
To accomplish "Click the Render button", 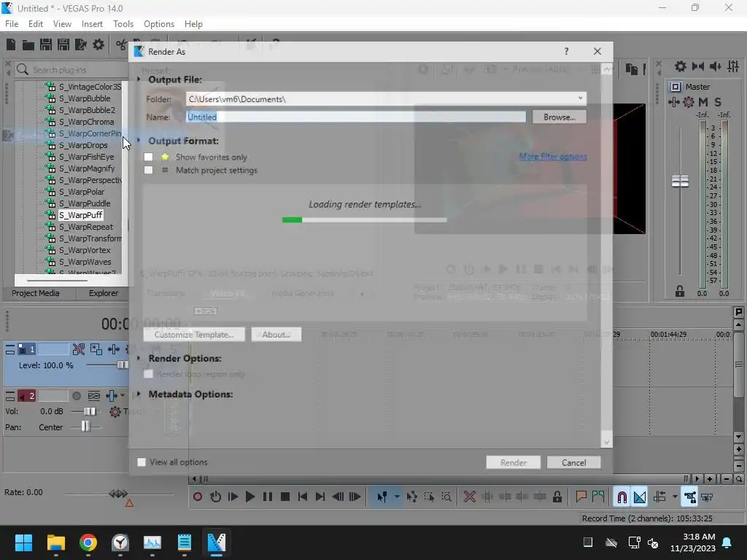I will click(513, 462).
